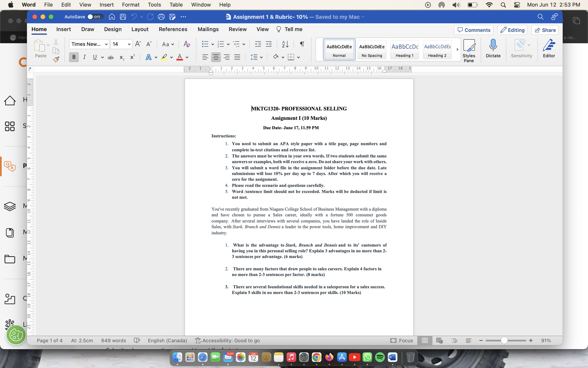Open the Insert ribbon tab
Viewport: 588px width, 368px height.
(x=63, y=29)
